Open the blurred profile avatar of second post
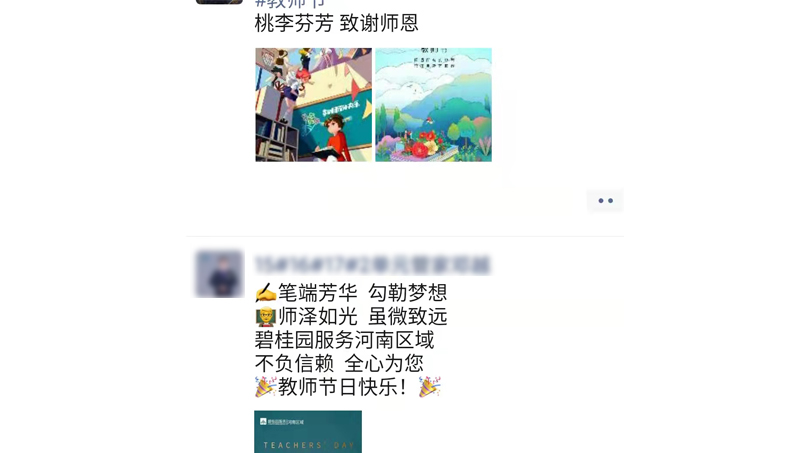Viewport: 810px width, 453px height. (x=219, y=274)
